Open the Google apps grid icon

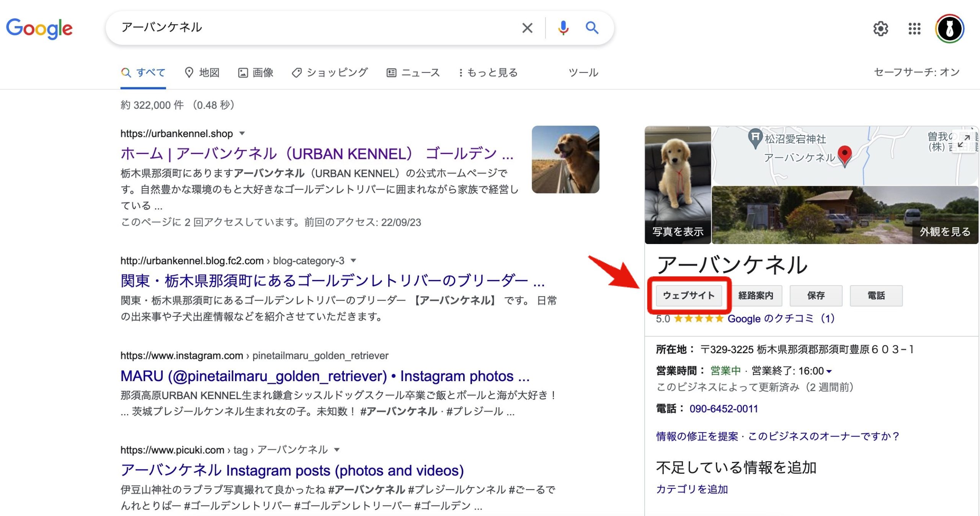pos(914,28)
